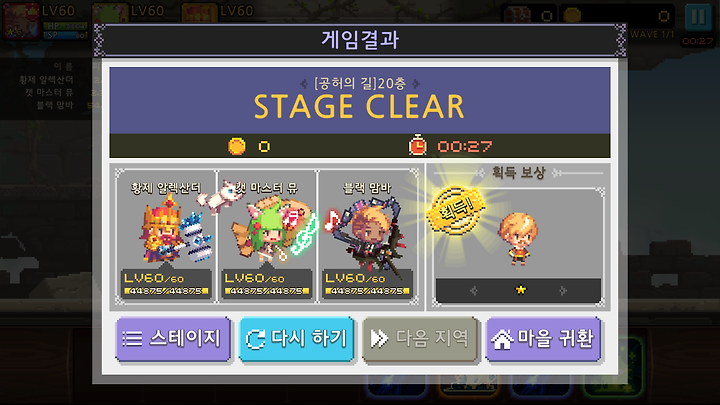Select the 블랙 맘바 hero card
Image resolution: width=720 pixels, height=405 pixels.
368,236
